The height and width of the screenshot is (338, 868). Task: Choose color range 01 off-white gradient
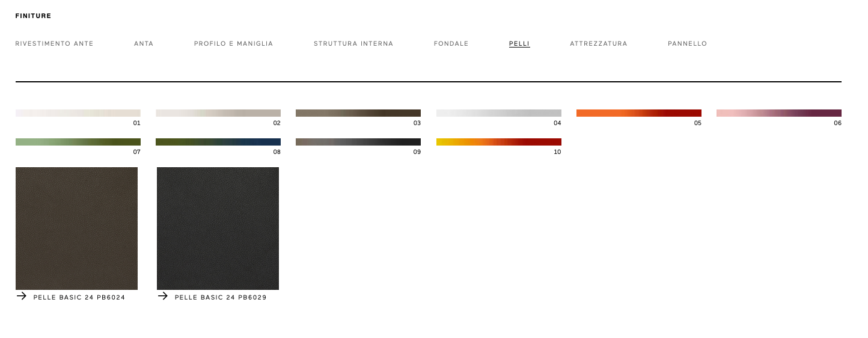coord(78,113)
